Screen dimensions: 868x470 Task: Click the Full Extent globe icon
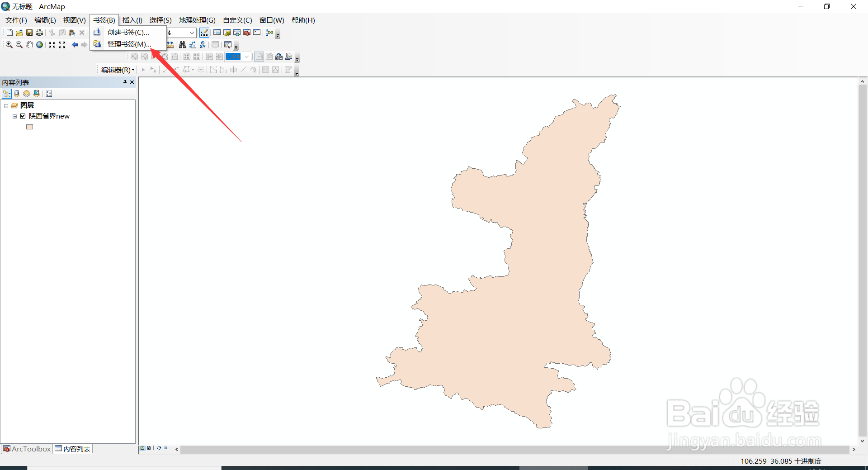tap(39, 44)
